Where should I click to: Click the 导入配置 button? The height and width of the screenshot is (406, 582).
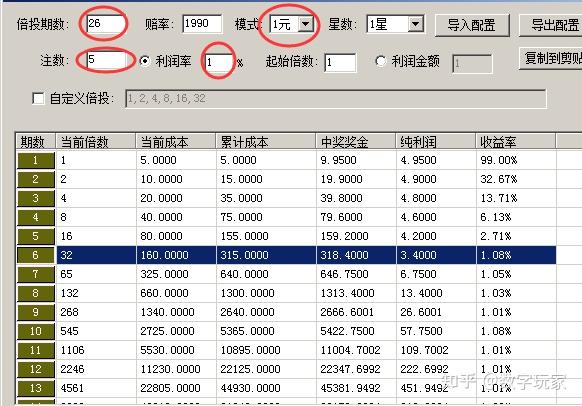tap(471, 25)
